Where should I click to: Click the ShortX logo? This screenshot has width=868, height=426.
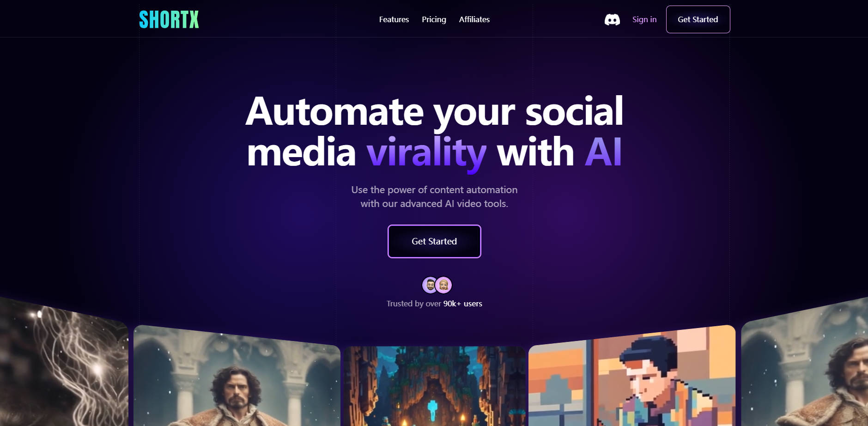[x=169, y=19]
